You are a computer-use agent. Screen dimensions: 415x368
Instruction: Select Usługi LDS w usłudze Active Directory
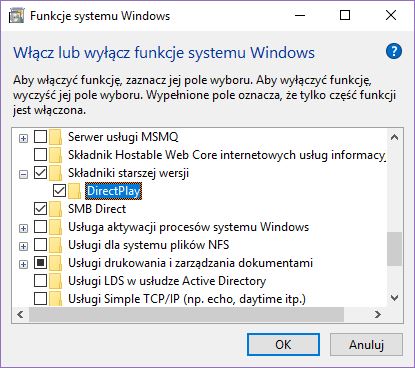point(167,281)
